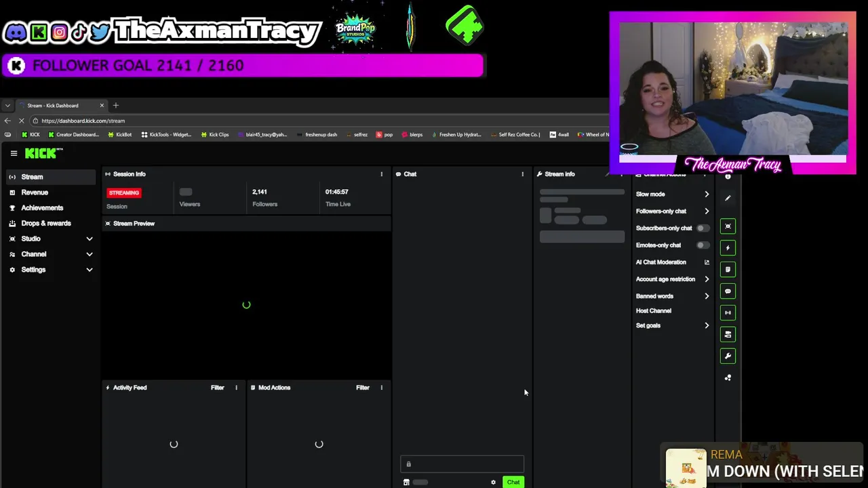This screenshot has height=488, width=868.
Task: Expand Slow mode options
Action: 707,195
